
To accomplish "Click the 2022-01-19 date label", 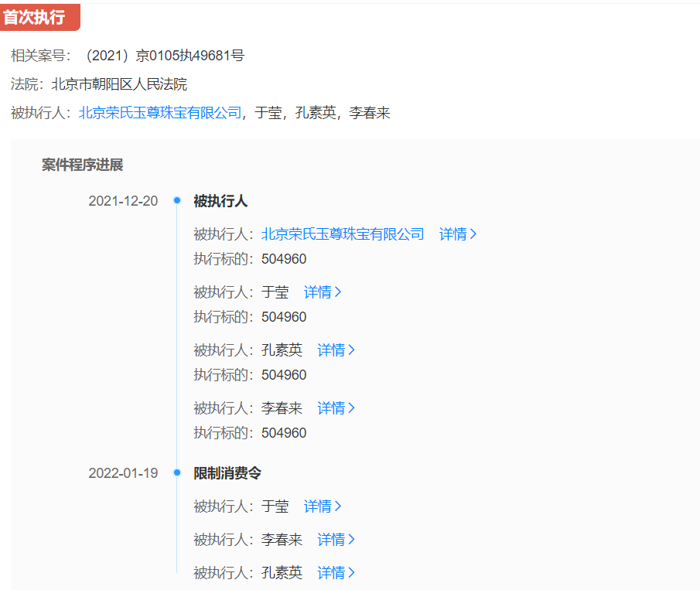I will [x=123, y=472].
